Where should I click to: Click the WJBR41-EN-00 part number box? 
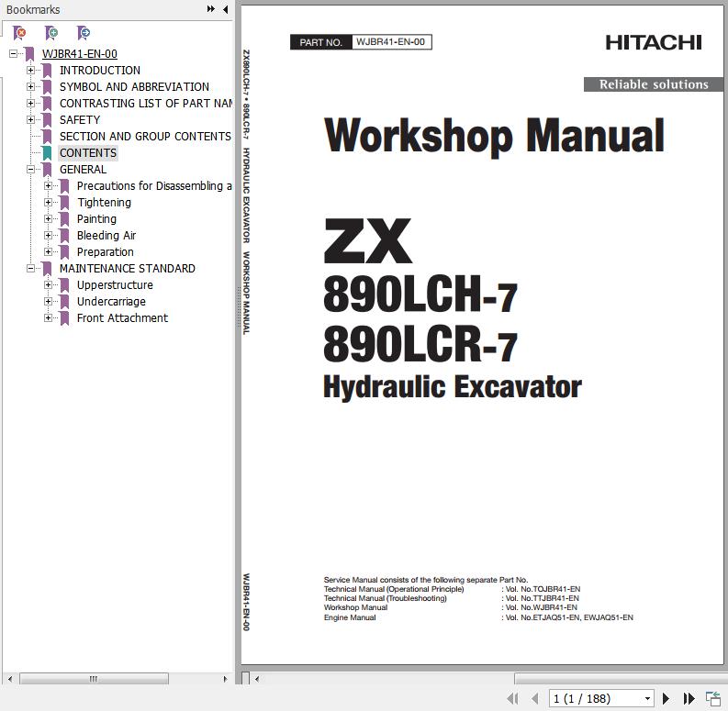391,42
